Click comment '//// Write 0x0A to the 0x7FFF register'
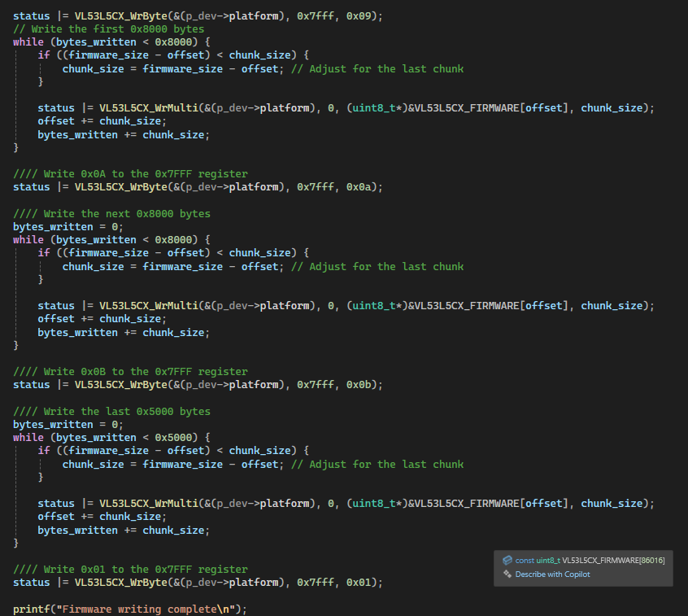 pyautogui.click(x=130, y=174)
